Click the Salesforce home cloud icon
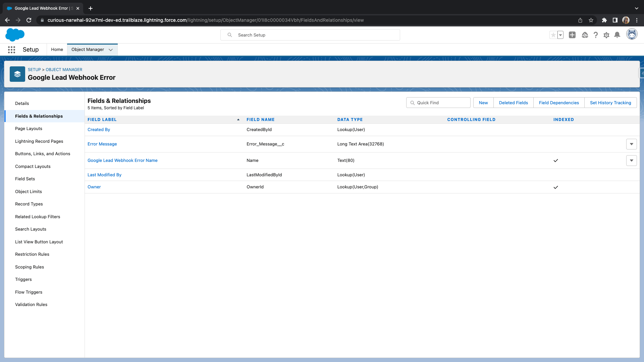This screenshot has height=362, width=644. click(x=15, y=35)
